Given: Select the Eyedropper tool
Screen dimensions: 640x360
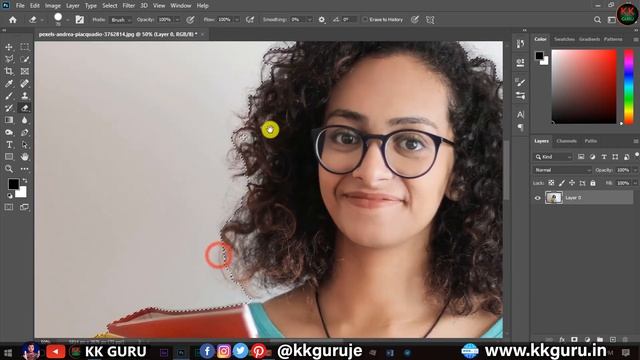Looking at the screenshot, I should click(x=9, y=84).
